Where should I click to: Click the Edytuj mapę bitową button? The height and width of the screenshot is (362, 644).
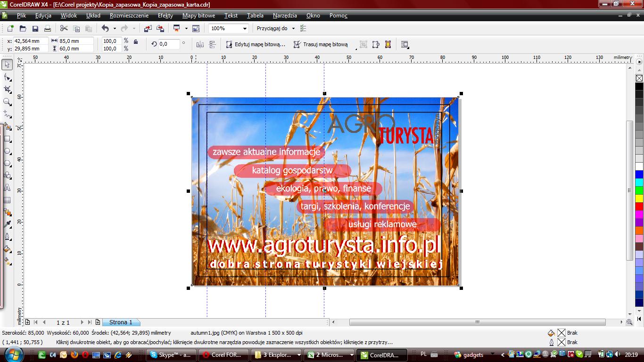coord(256,44)
